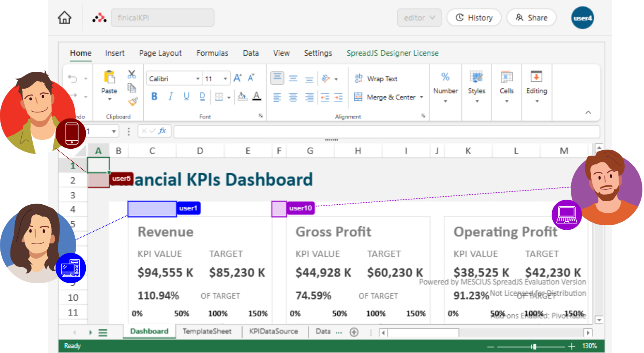Switch to the KPIDataSource sheet tab

click(x=273, y=331)
